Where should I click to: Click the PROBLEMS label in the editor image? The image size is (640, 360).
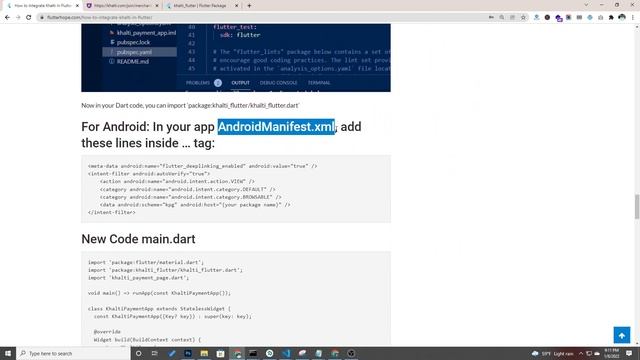point(198,83)
